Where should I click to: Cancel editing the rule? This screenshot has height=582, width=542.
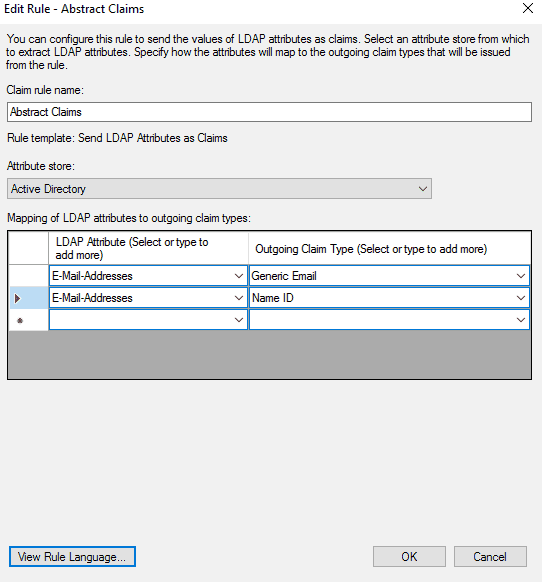point(490,556)
